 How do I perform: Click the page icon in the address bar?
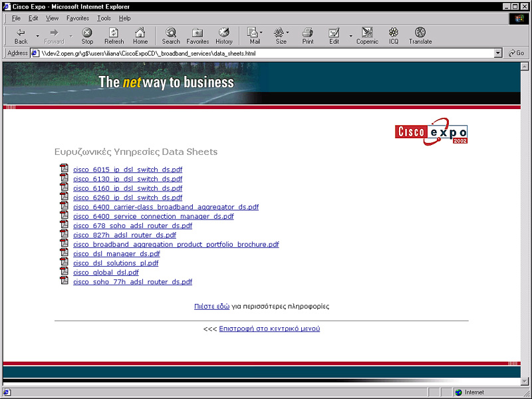(x=35, y=53)
